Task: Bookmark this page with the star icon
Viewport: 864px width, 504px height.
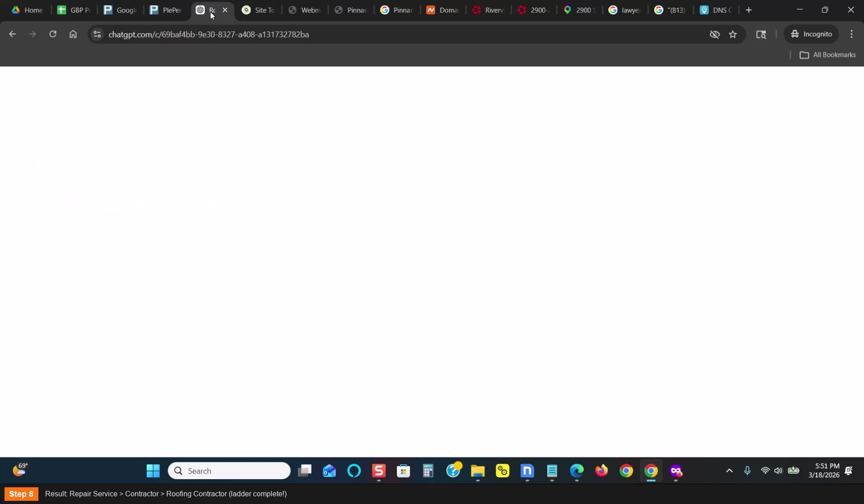Action: click(x=733, y=34)
